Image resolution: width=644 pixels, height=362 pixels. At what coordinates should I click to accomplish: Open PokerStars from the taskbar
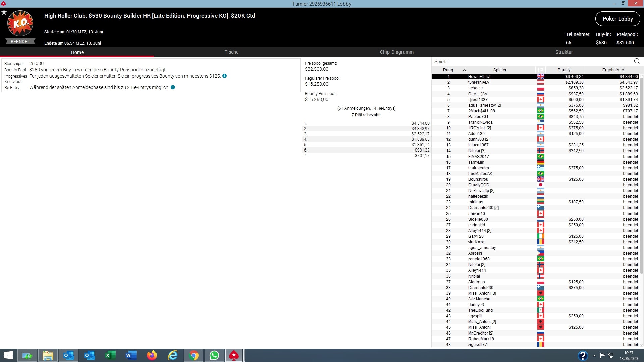coord(234,355)
